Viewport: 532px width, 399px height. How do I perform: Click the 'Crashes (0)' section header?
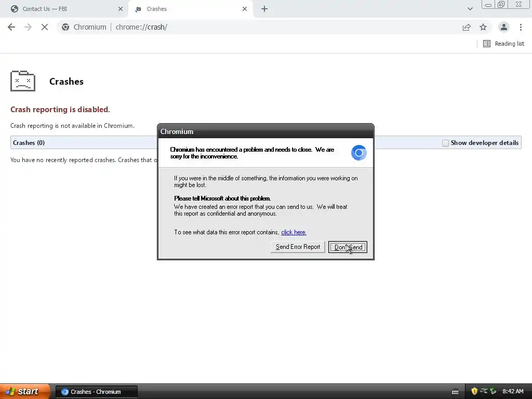[x=29, y=143]
